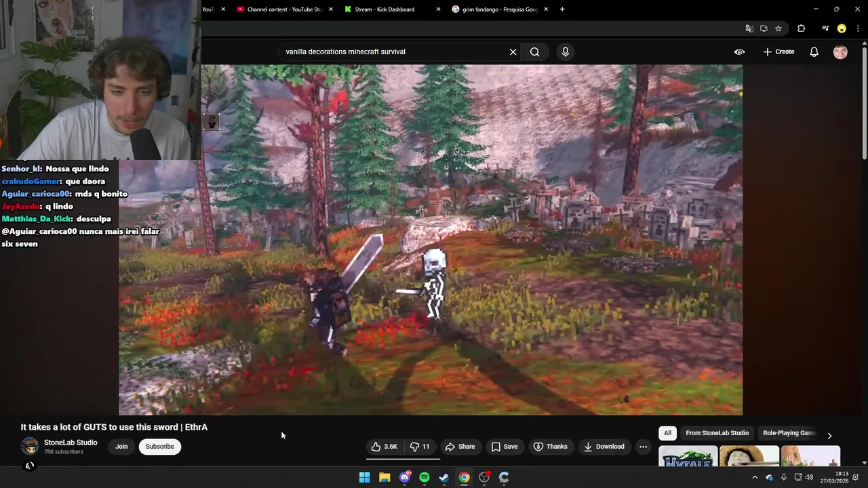Open volume control in system tray
The image size is (868, 488).
pyautogui.click(x=809, y=477)
